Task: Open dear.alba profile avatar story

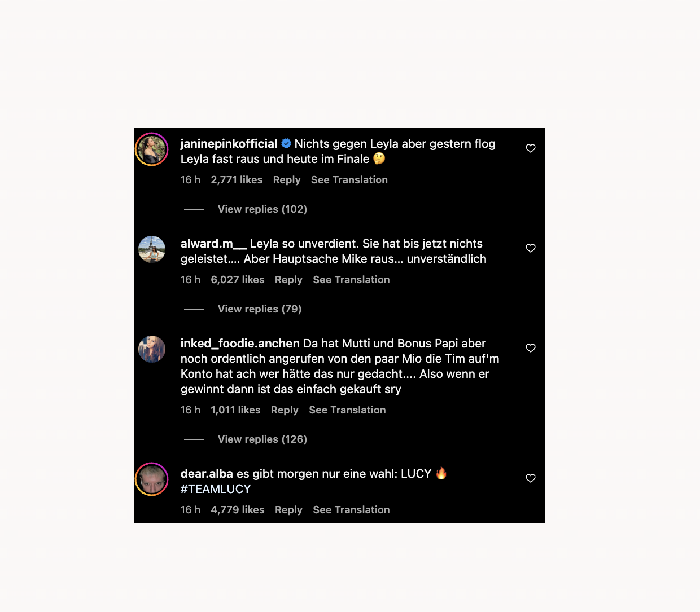Action: [x=152, y=479]
